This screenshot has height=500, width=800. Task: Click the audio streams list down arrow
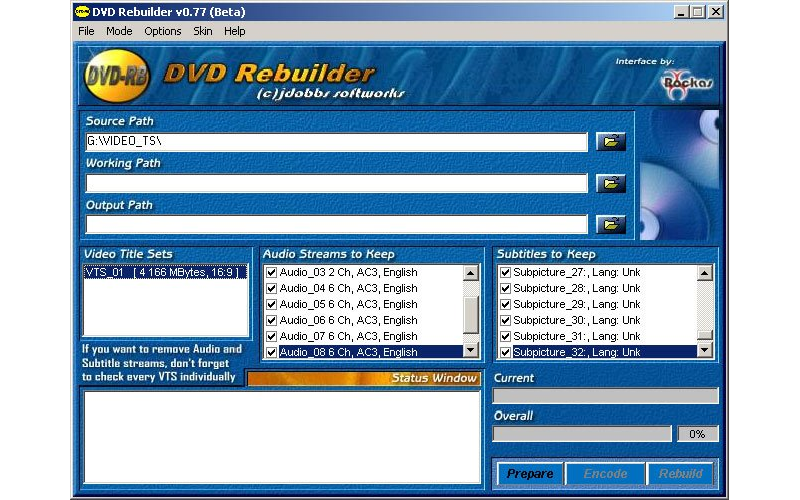pyautogui.click(x=470, y=350)
